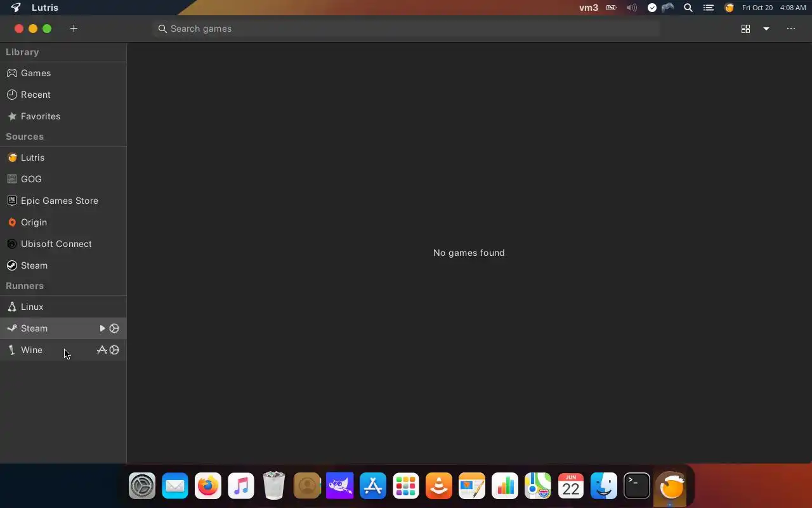Screen dimensions: 812x508
Task: Add a new game with the plus button
Action: pyautogui.click(x=74, y=29)
